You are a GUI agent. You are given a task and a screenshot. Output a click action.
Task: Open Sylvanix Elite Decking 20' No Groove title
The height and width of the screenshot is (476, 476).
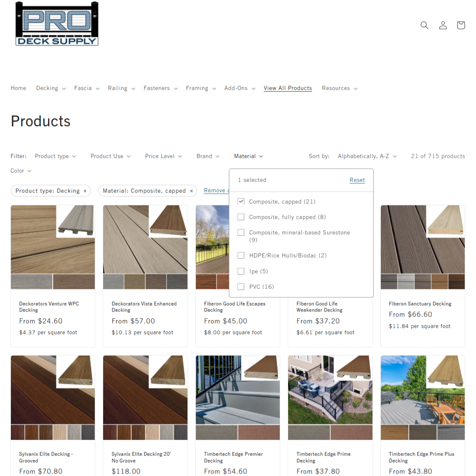[x=141, y=457]
